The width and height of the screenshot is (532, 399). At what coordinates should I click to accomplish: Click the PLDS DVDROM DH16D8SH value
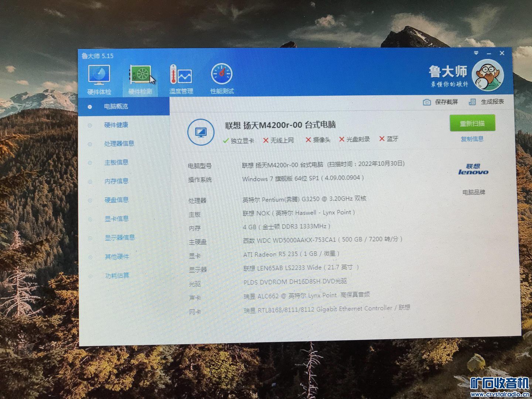[x=295, y=282]
